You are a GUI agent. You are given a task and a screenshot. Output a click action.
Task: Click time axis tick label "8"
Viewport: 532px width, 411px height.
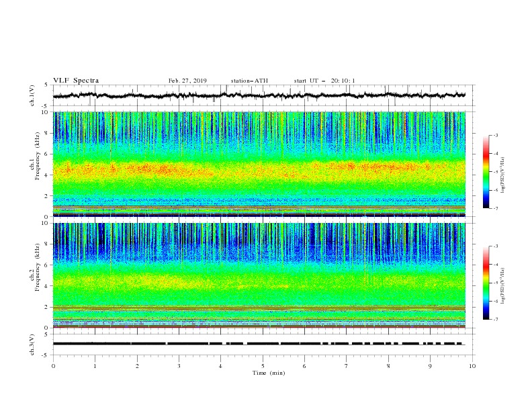click(388, 366)
